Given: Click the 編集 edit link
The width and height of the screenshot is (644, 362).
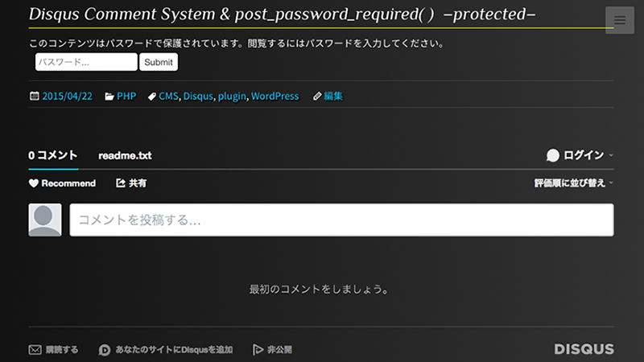Looking at the screenshot, I should [x=333, y=96].
